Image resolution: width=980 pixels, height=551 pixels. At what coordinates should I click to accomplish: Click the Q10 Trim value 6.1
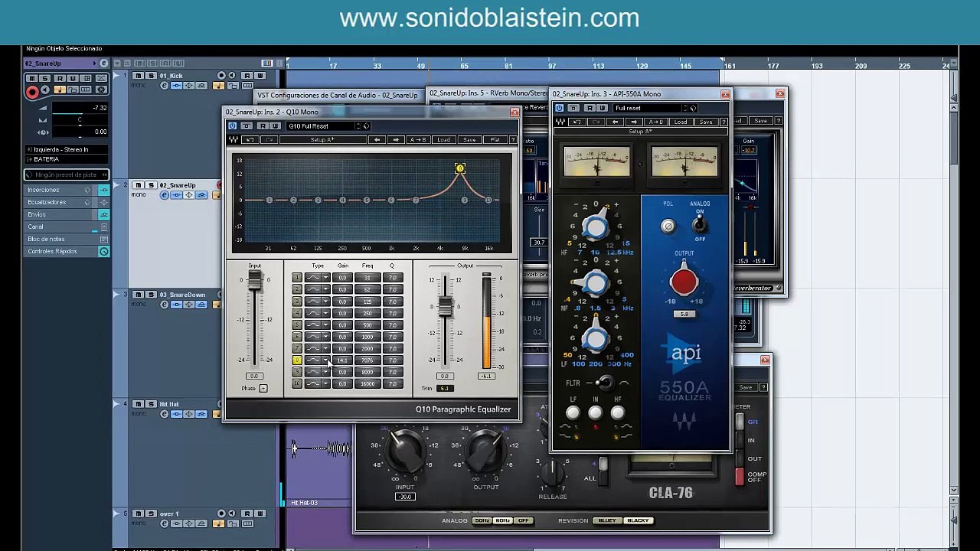[x=445, y=389]
